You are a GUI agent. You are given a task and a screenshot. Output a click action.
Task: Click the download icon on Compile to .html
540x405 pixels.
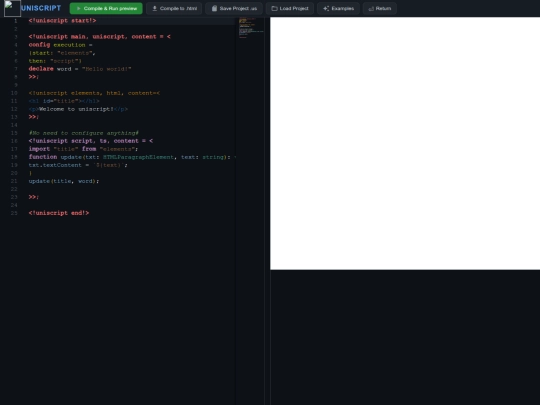(x=155, y=8)
